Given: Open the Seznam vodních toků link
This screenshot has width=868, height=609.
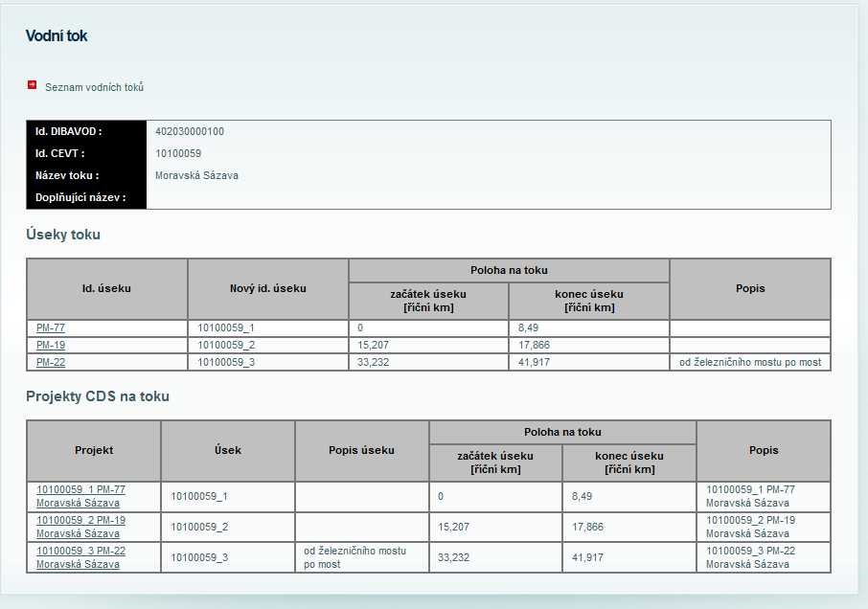Looking at the screenshot, I should (x=94, y=87).
